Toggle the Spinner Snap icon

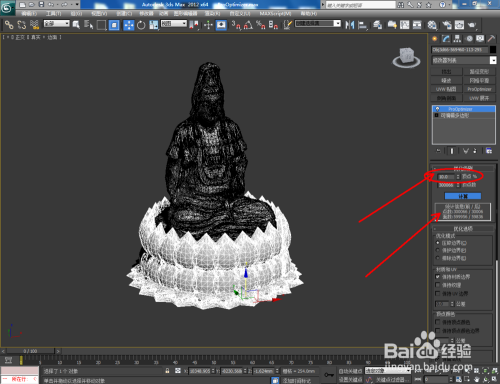point(273,25)
